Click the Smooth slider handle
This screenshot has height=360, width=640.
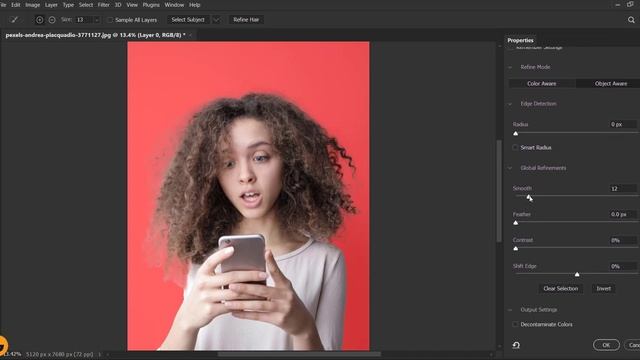[x=528, y=197]
